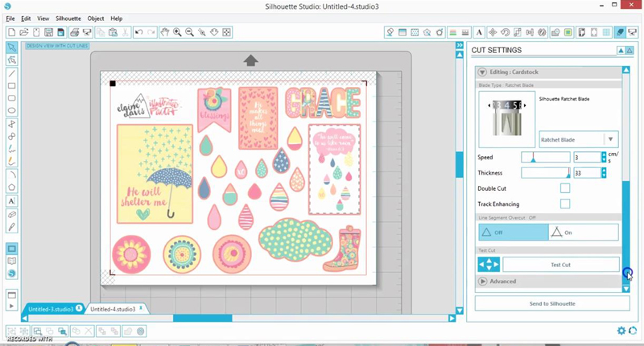The image size is (644, 346).
Task: Select the Knife tool
Action: pyautogui.click(x=11, y=227)
